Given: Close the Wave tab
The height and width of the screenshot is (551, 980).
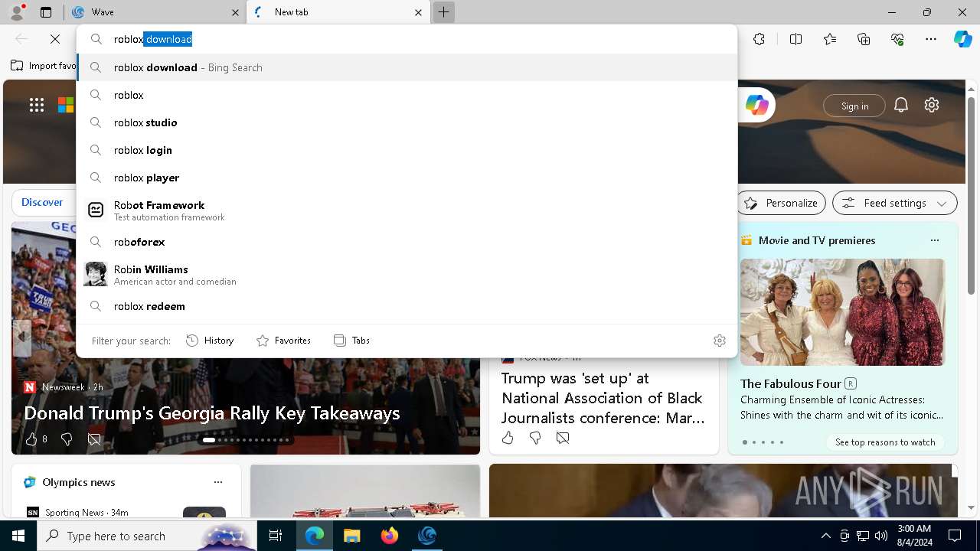Looking at the screenshot, I should 234,12.
